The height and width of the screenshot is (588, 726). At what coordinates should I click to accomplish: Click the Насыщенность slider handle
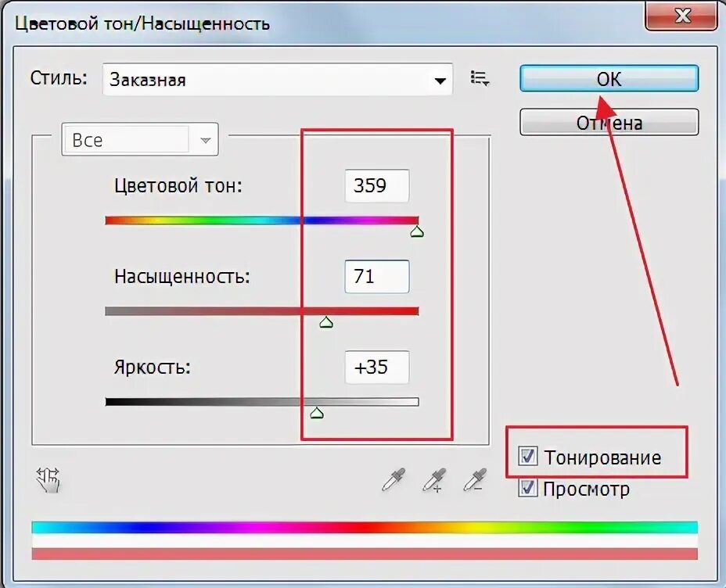pos(326,322)
